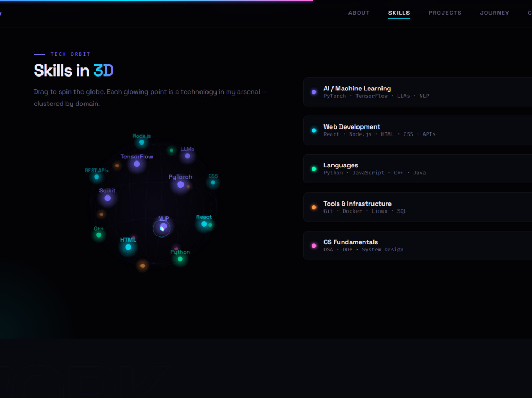Select the Python green point
Image resolution: width=532 pixels, height=398 pixels.
coord(180,259)
